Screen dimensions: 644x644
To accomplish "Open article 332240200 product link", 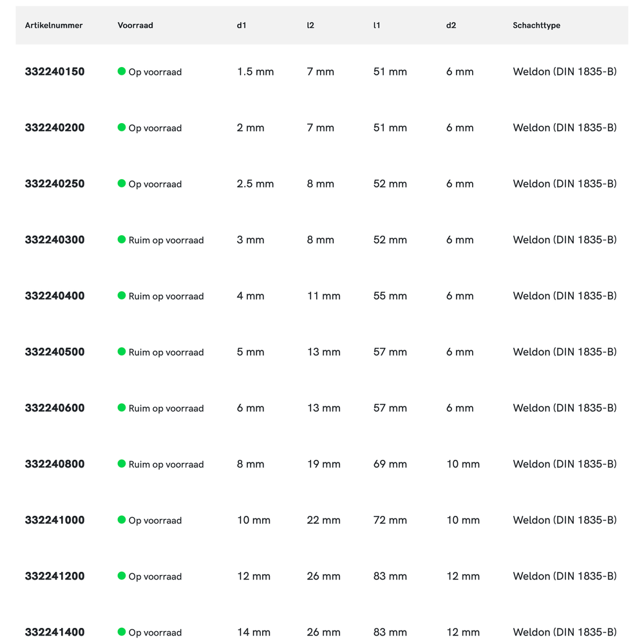I will pyautogui.click(x=55, y=128).
